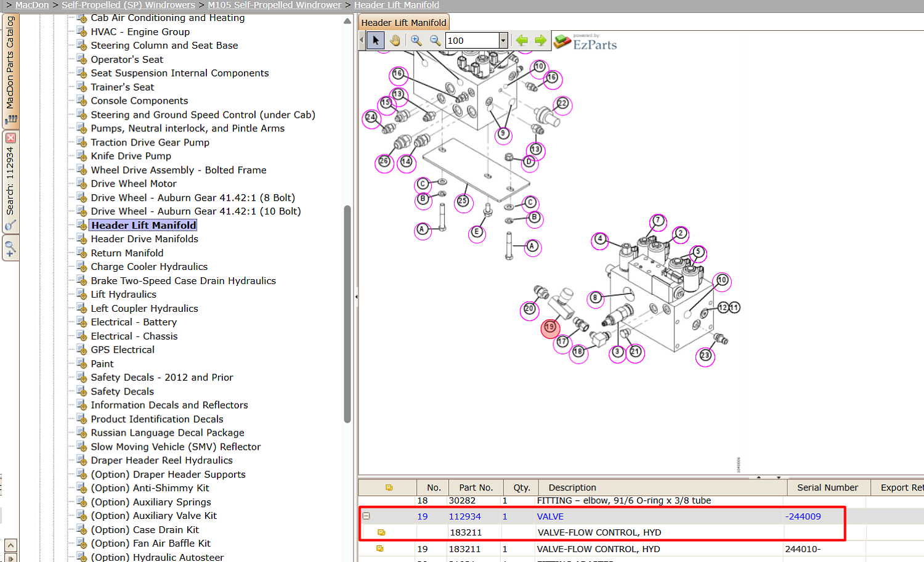Screen dimensions: 924x562
Task: Open Self-Propelled (SP) Windrowers breadcrumb link
Action: [x=128, y=5]
